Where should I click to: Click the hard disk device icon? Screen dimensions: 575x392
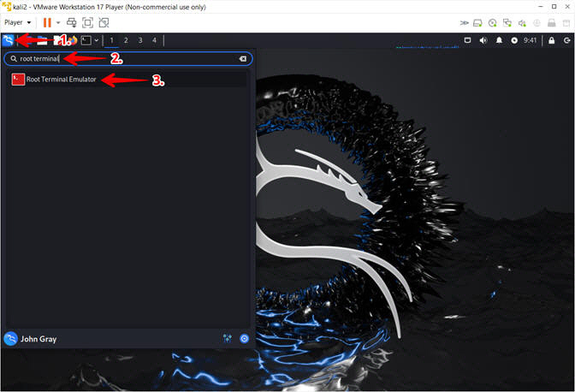coord(477,23)
